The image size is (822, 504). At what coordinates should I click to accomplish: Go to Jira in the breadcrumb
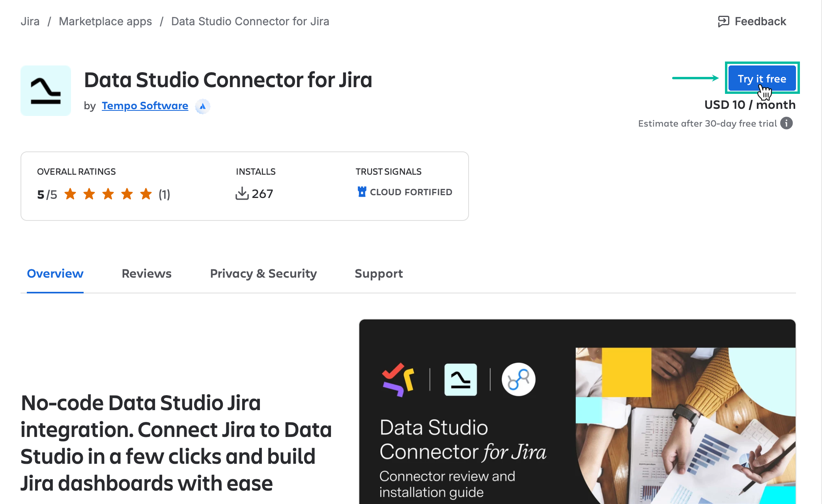[30, 21]
